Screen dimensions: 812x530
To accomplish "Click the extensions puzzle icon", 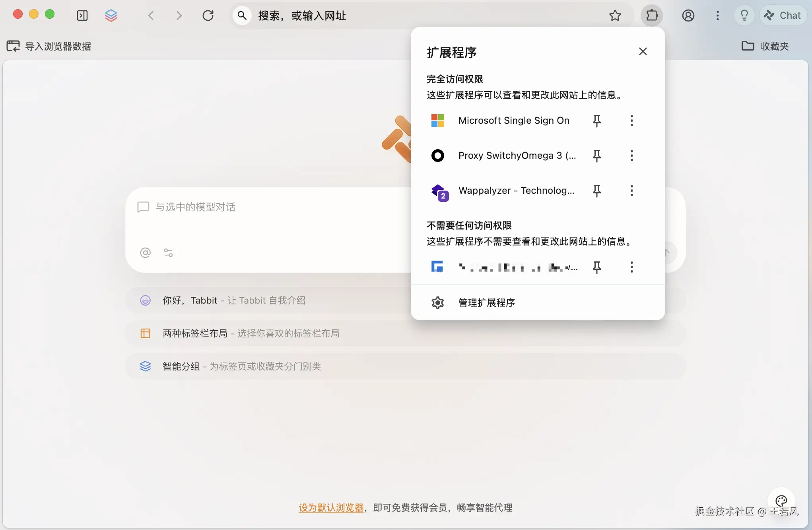I will [652, 16].
